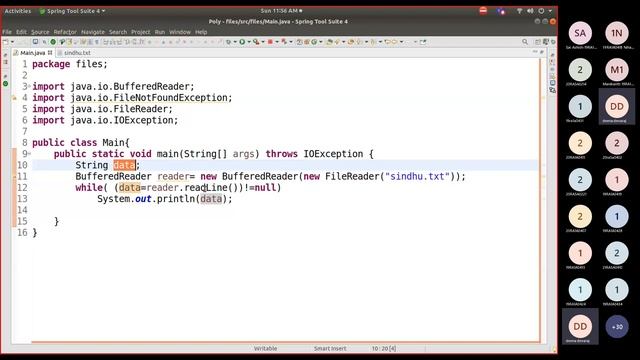Screen dimensions: 640x360
Task: Minimize the editor area
Action: tap(534, 51)
